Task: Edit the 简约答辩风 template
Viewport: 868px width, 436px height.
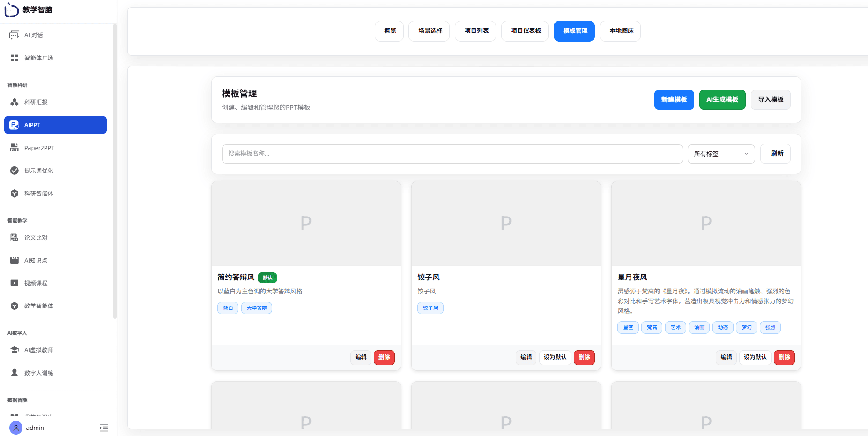Action: [x=361, y=358]
